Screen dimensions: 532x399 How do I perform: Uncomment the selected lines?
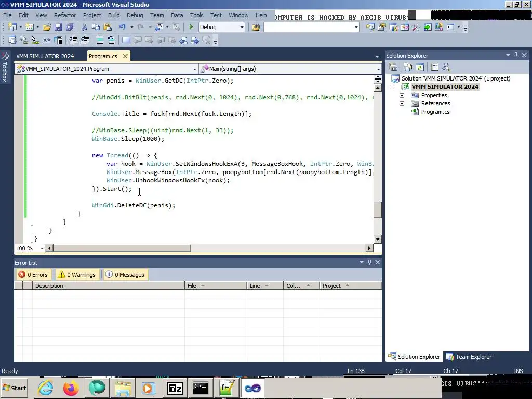click(x=111, y=41)
